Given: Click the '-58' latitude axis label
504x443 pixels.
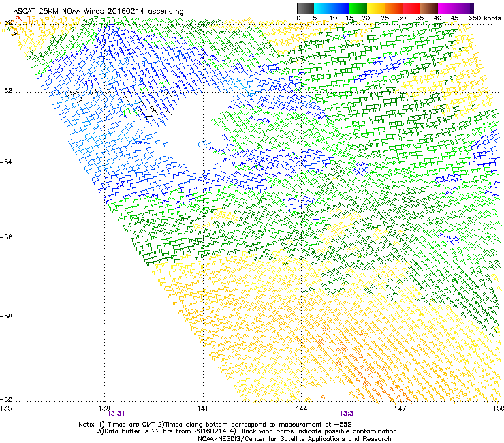Looking at the screenshot, I should click(6, 316).
